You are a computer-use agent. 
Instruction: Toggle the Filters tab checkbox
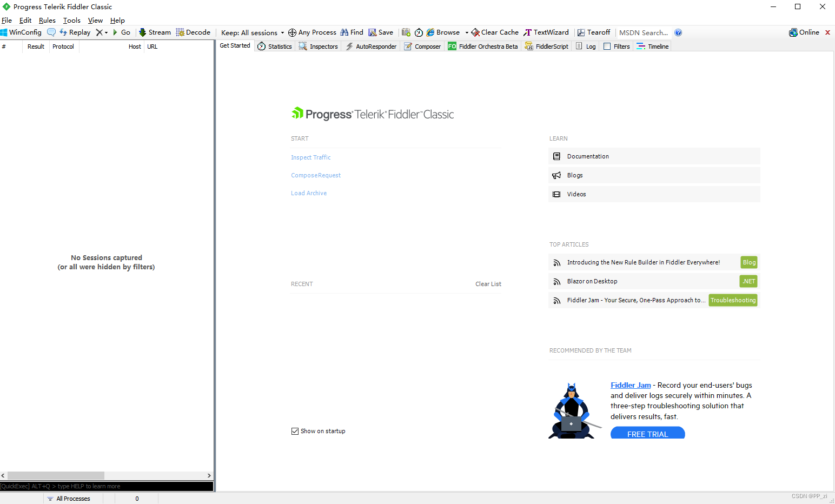pyautogui.click(x=607, y=47)
